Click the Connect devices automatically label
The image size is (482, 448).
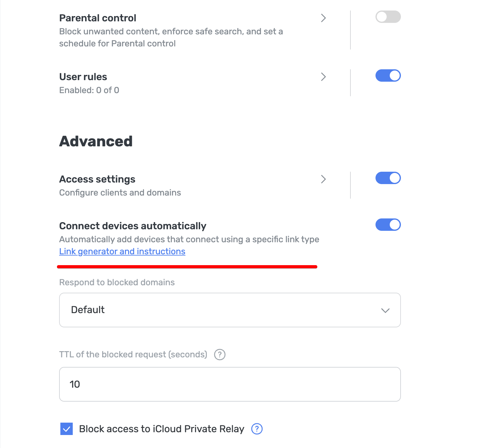click(x=132, y=226)
